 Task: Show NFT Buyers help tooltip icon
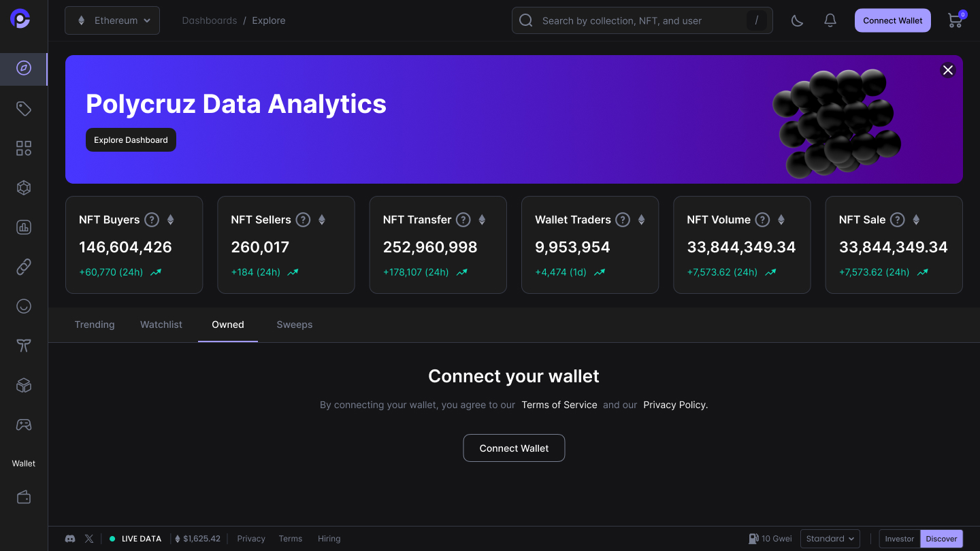click(x=152, y=220)
